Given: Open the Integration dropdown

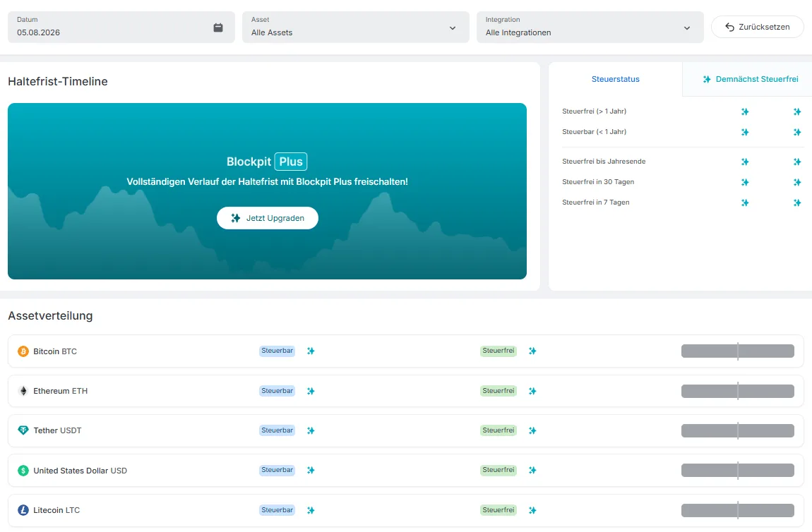Looking at the screenshot, I should pyautogui.click(x=590, y=27).
